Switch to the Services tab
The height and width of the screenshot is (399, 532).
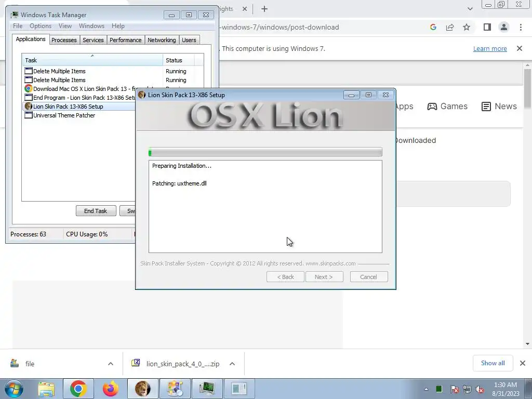coord(93,40)
